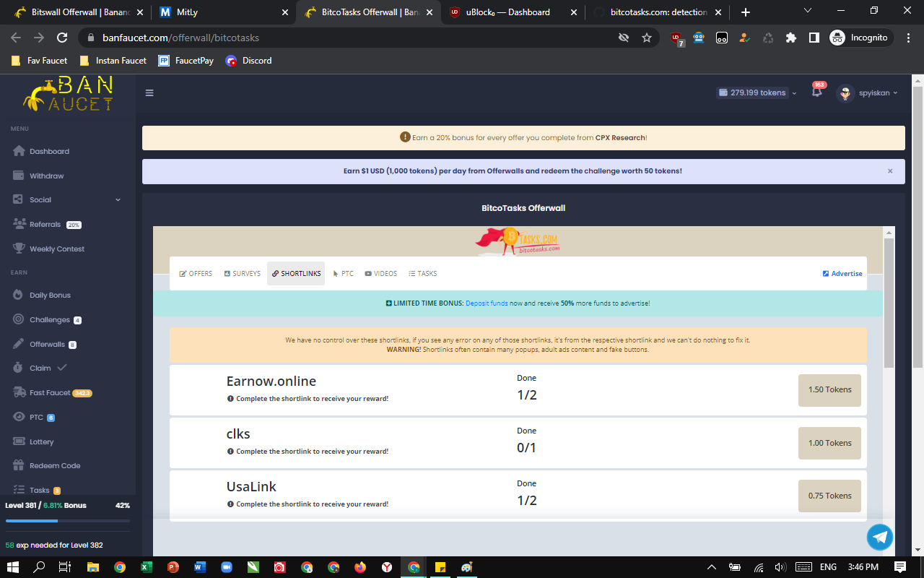Image resolution: width=924 pixels, height=578 pixels.
Task: Click the Deposit funds link
Action: pos(487,303)
